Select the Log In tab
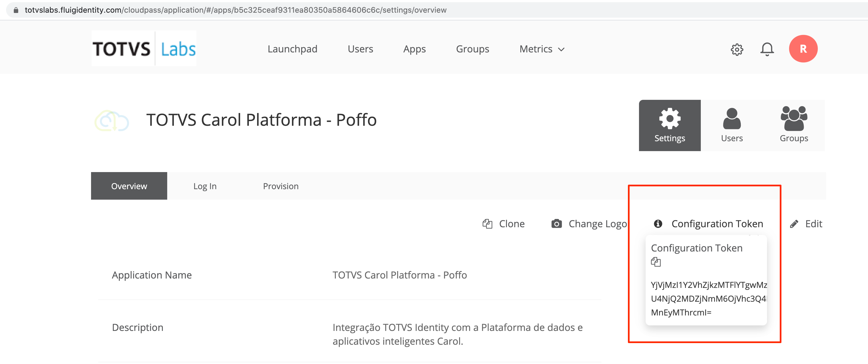Image resolution: width=868 pixels, height=364 pixels. pos(205,186)
